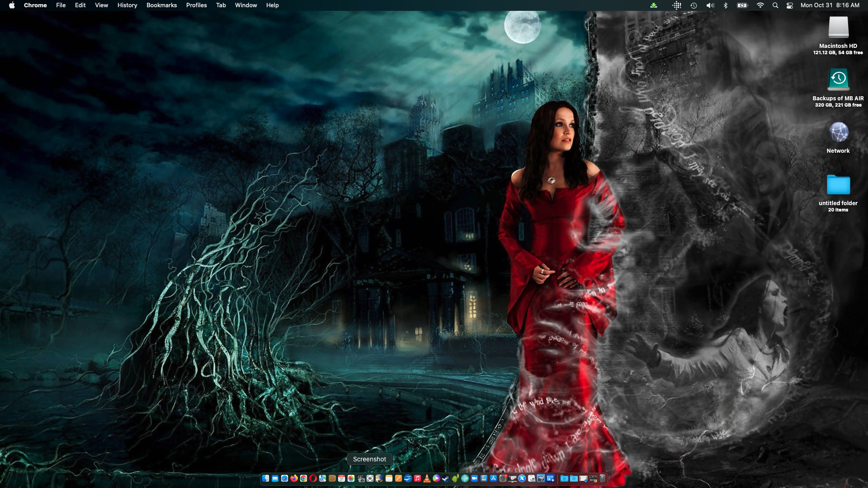The height and width of the screenshot is (488, 868).
Task: Open the App Store Dock icon
Action: [x=493, y=478]
